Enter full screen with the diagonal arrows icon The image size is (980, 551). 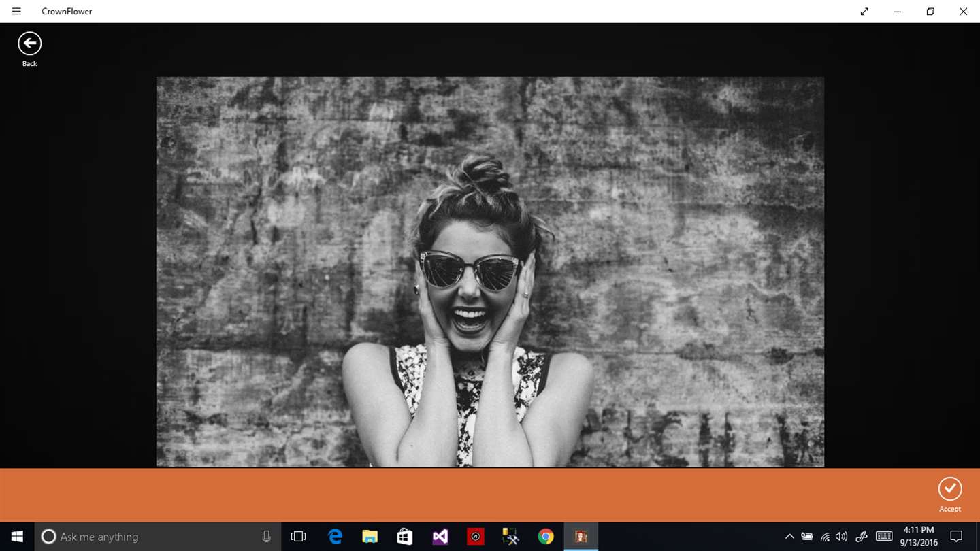pos(864,11)
